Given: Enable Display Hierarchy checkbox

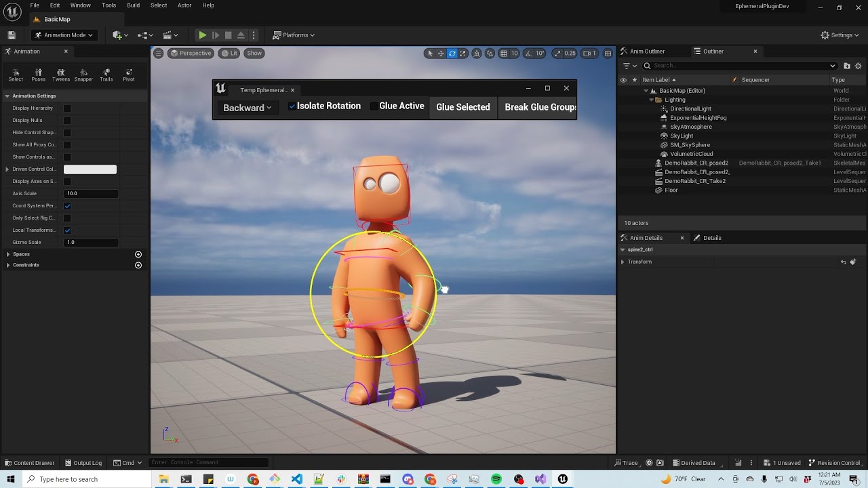Looking at the screenshot, I should [67, 108].
